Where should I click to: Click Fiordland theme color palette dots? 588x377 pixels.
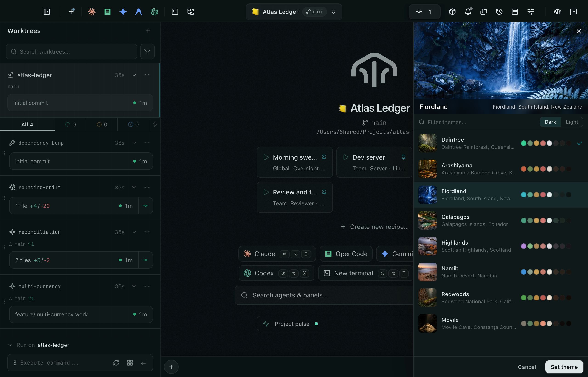pyautogui.click(x=546, y=195)
